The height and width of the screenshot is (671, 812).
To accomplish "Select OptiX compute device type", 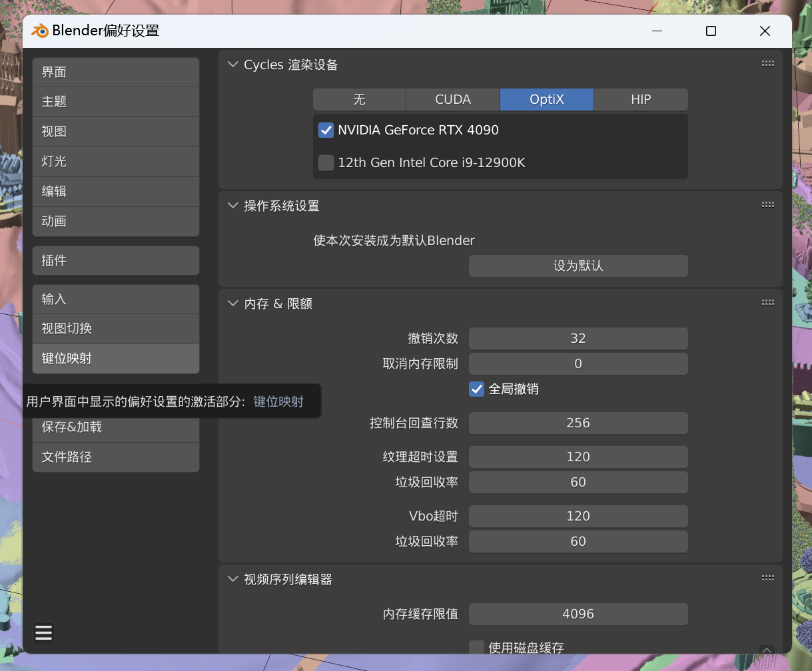I will tap(547, 99).
